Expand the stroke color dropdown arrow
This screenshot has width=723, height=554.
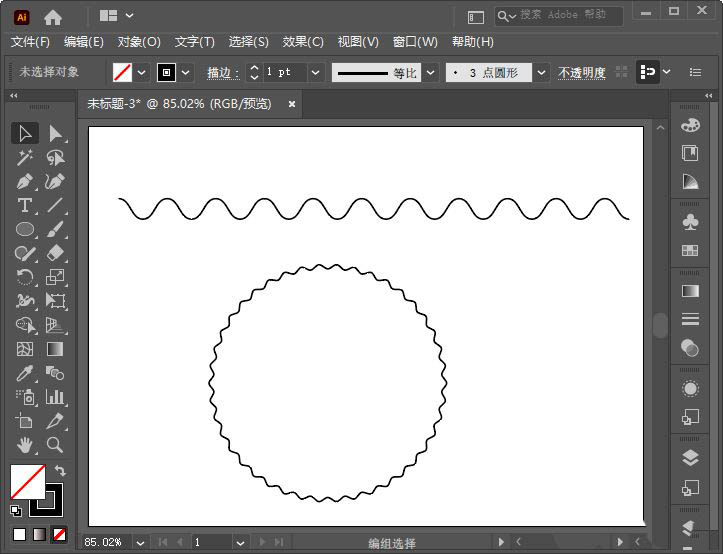pyautogui.click(x=186, y=73)
